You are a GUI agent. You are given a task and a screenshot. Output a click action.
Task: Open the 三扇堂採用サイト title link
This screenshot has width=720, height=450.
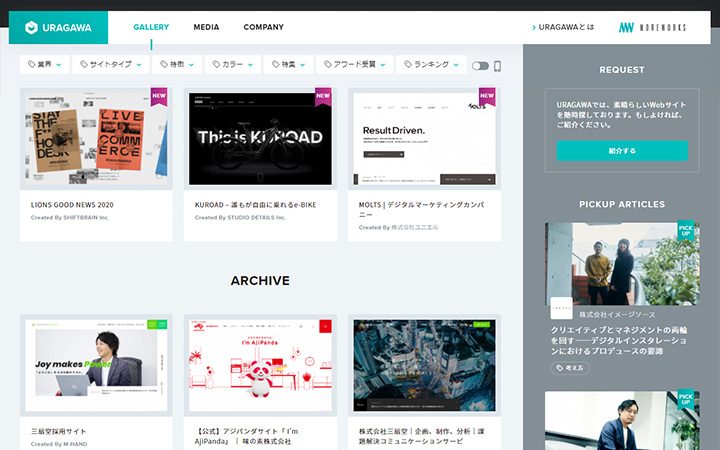pyautogui.click(x=58, y=431)
